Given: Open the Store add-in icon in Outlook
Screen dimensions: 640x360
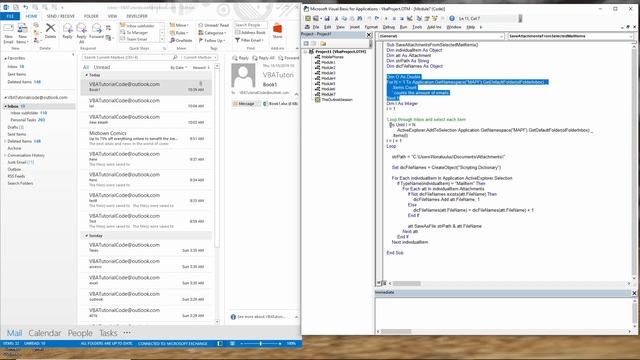Looking at the screenshot, I should point(278,29).
